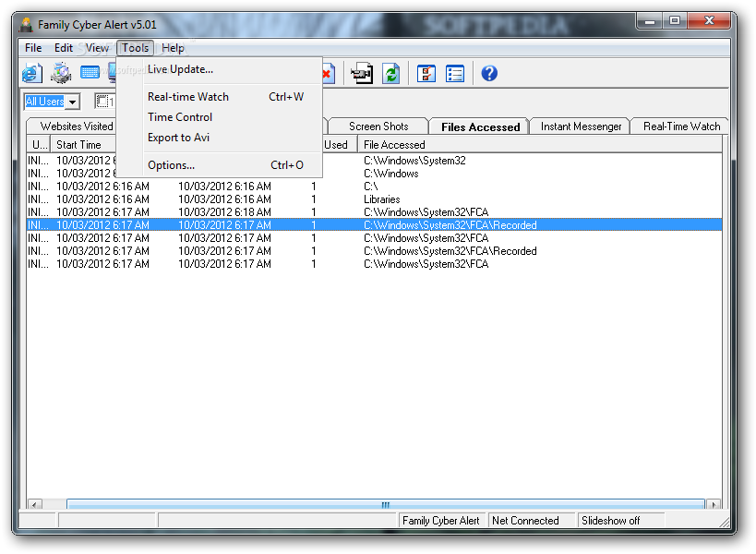This screenshot has height=554, width=756.
Task: Toggle the checkbox next to All Users
Action: (102, 102)
